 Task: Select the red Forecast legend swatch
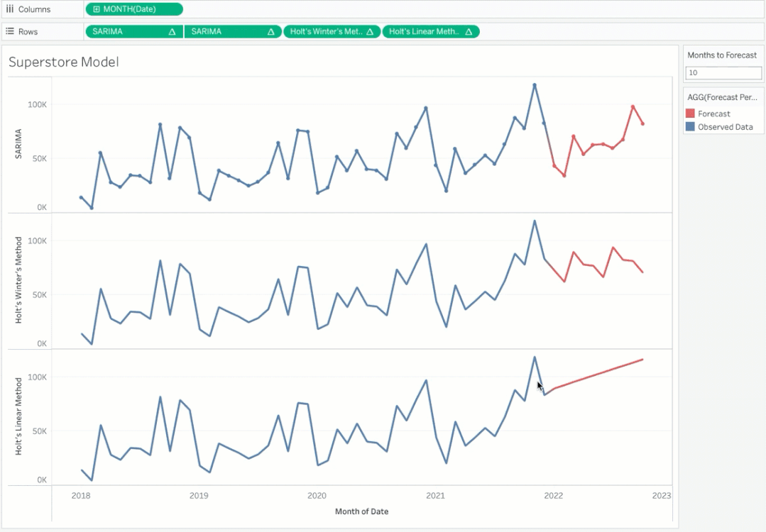click(690, 113)
